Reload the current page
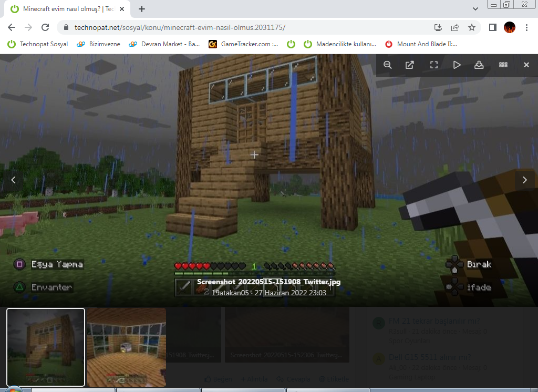 [45, 27]
